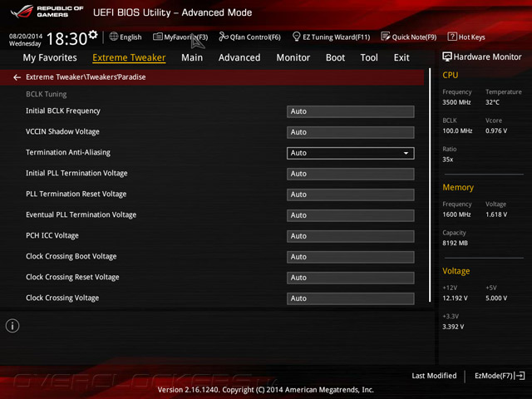The width and height of the screenshot is (532, 399).
Task: Click the English language label
Action: (131, 37)
